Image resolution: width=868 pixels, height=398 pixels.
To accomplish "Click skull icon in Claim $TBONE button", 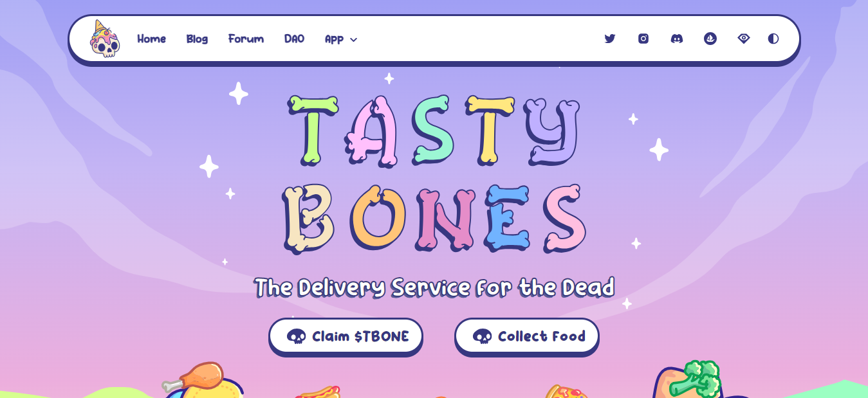I will pyautogui.click(x=297, y=336).
